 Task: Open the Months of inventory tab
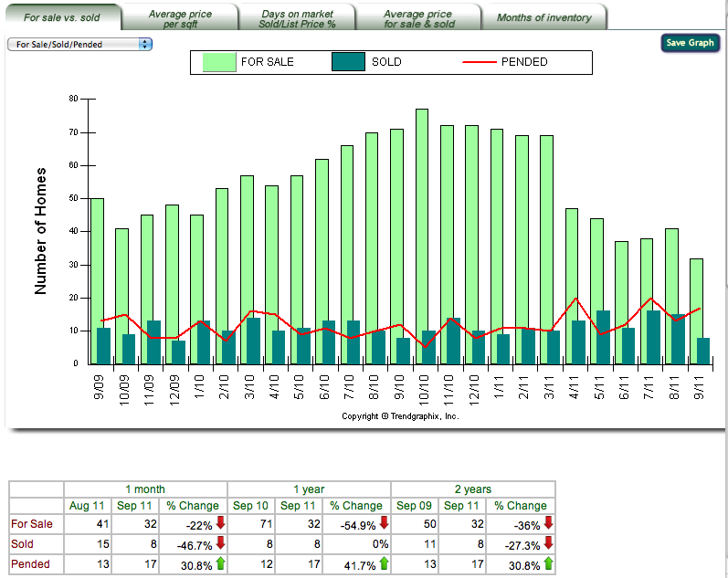pyautogui.click(x=544, y=17)
